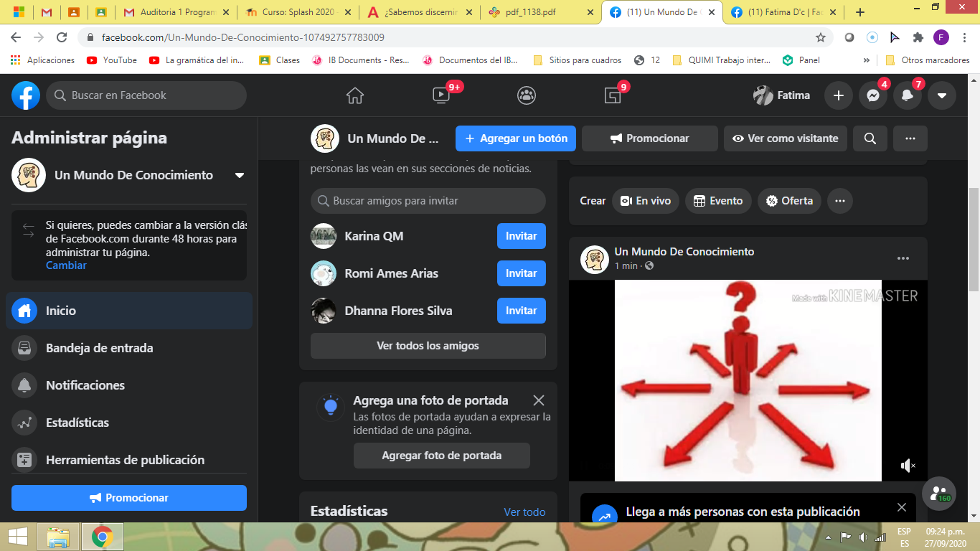Open the Groups icon in top bar
This screenshot has width=980, height=551.
[x=527, y=95]
